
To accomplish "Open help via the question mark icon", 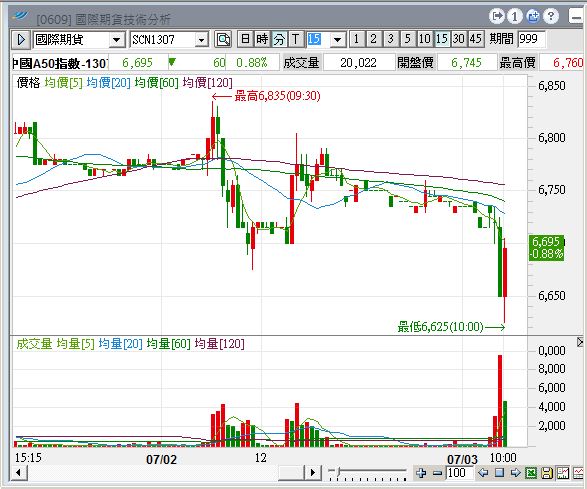I will tap(550, 16).
